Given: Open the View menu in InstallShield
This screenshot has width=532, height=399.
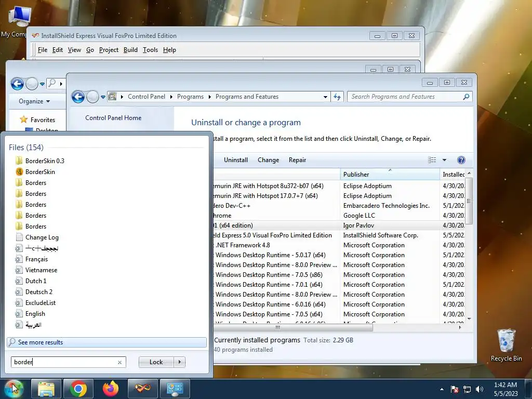Looking at the screenshot, I should 74,50.
